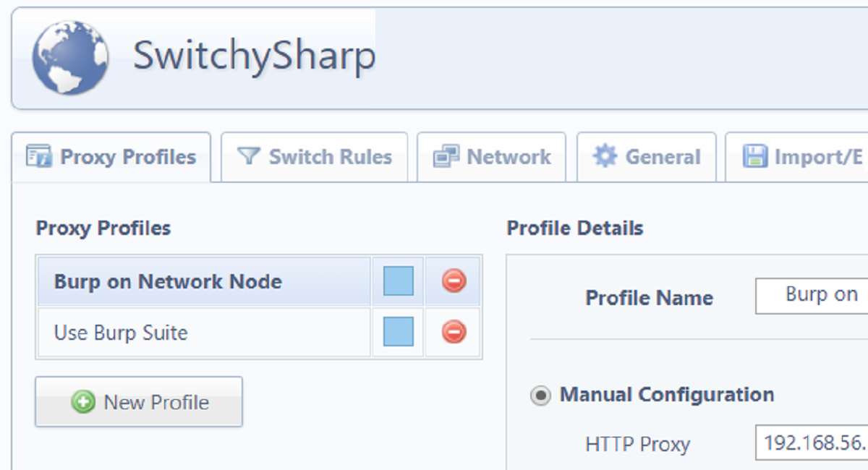Viewport: 868px width, 470px height.
Task: Click the SwitchySharp title text
Action: [254, 56]
